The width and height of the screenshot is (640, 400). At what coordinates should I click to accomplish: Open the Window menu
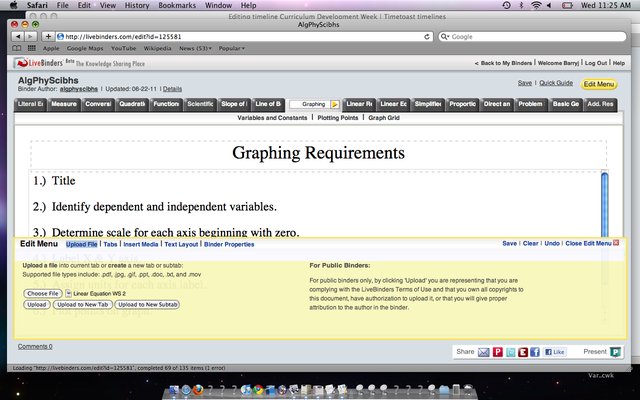click(x=218, y=5)
